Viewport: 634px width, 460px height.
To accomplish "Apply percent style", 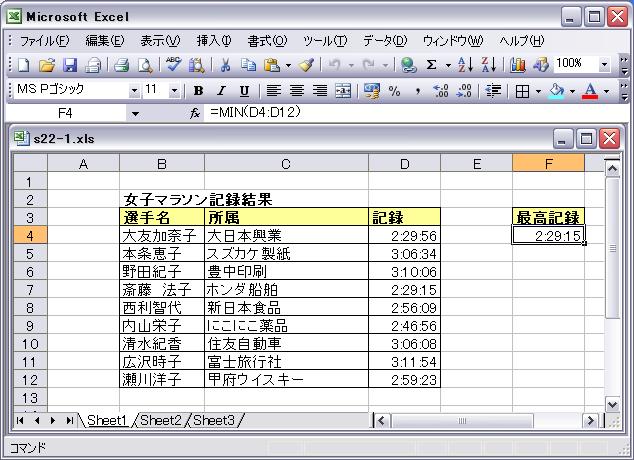I will (394, 91).
